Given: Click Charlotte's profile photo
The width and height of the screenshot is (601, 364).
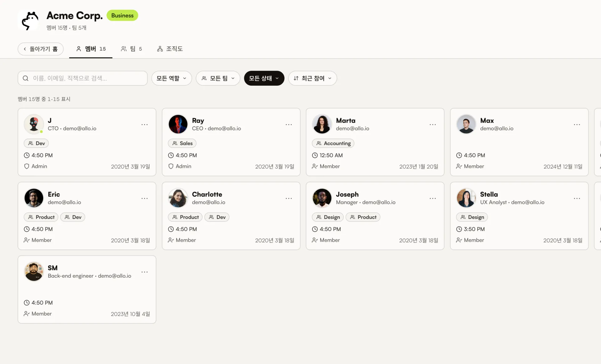Looking at the screenshot, I should click(178, 198).
